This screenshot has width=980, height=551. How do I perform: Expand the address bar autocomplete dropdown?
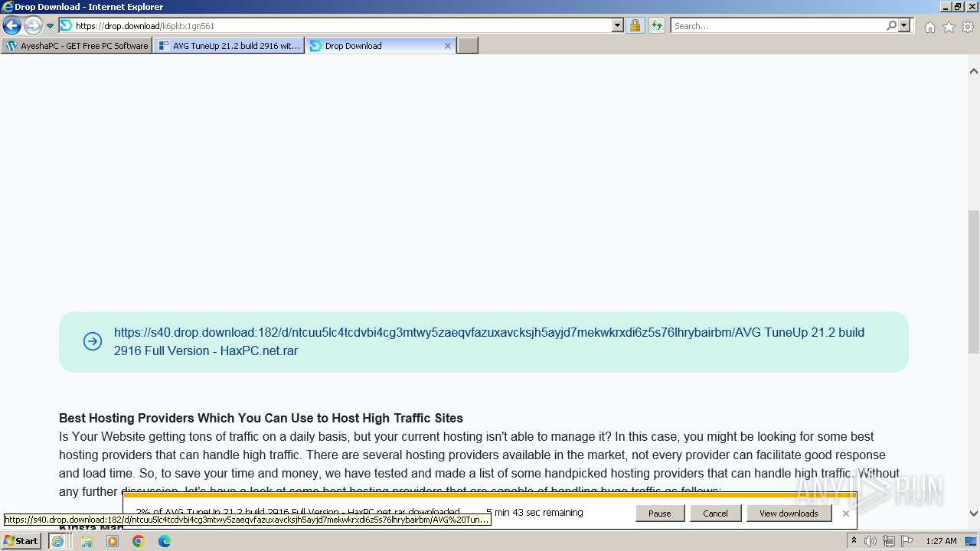pos(618,25)
